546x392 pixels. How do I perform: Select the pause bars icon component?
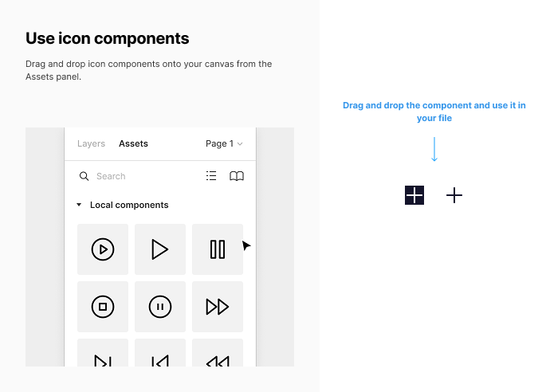[218, 249]
